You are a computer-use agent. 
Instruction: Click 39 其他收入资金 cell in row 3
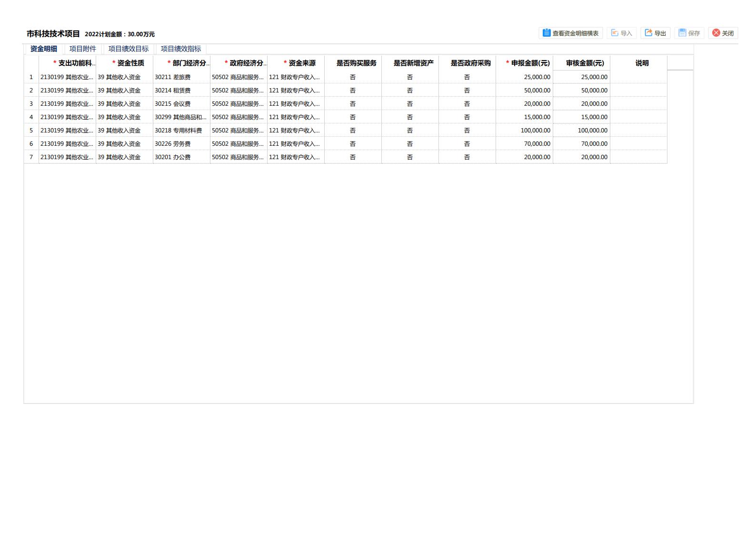coord(124,103)
